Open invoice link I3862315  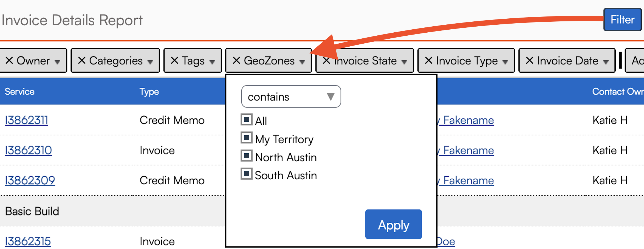tap(28, 241)
